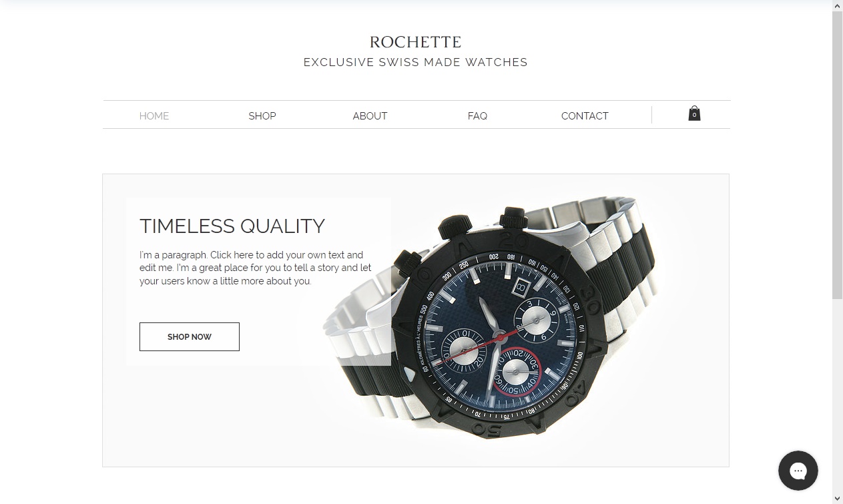
Task: Open the shopping bag cart icon
Action: tap(694, 113)
